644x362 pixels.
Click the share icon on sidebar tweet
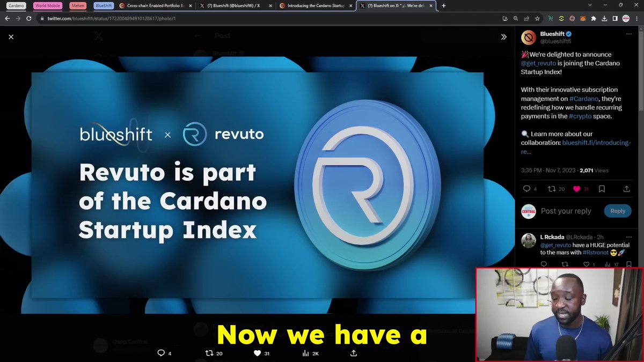626,189
